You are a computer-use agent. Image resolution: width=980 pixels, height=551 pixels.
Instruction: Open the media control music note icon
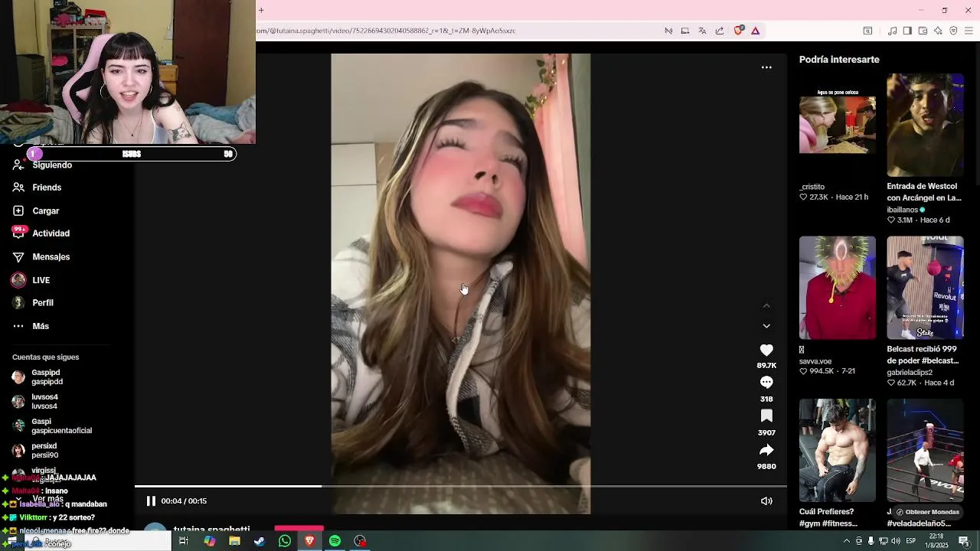coord(892,31)
